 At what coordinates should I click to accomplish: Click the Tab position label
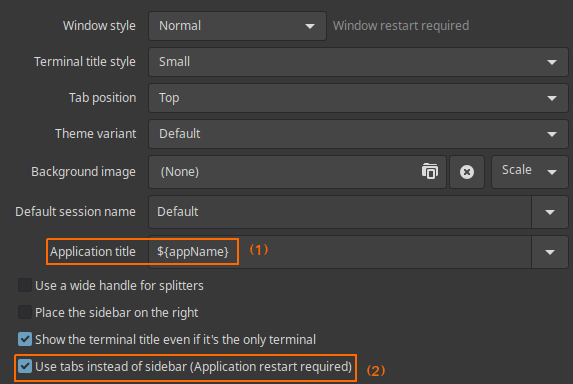103,98
